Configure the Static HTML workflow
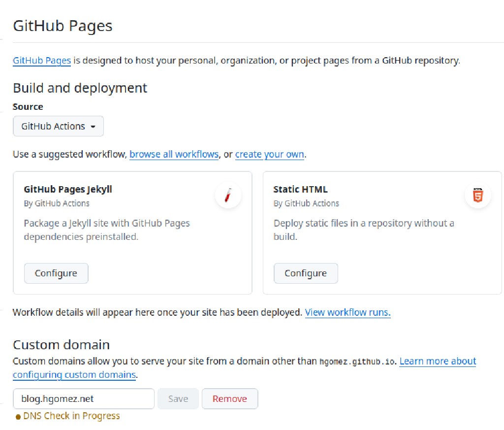 click(x=306, y=273)
